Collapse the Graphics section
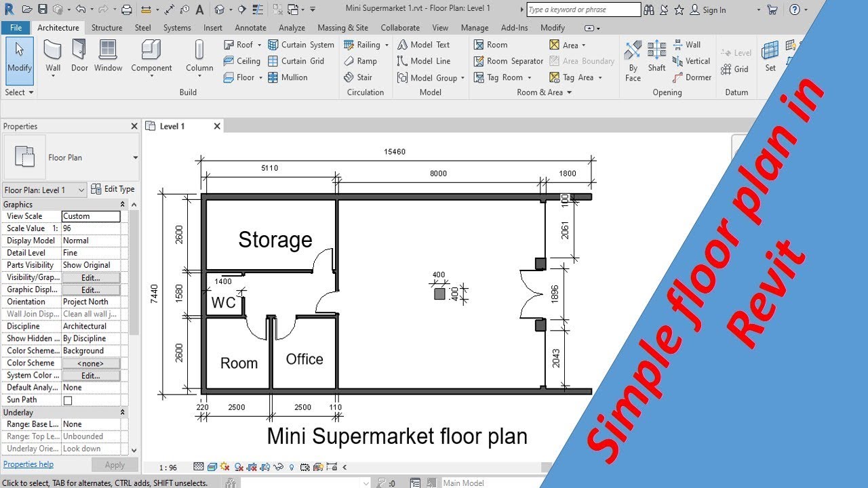The width and height of the screenshot is (868, 488). 122,204
